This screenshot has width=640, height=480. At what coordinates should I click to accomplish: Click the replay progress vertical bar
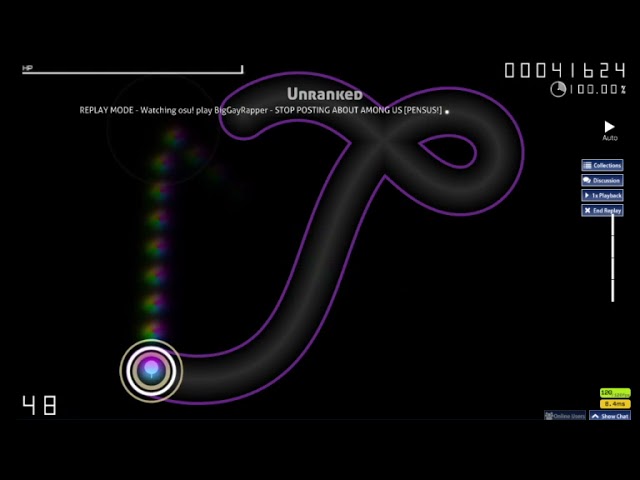click(x=612, y=258)
